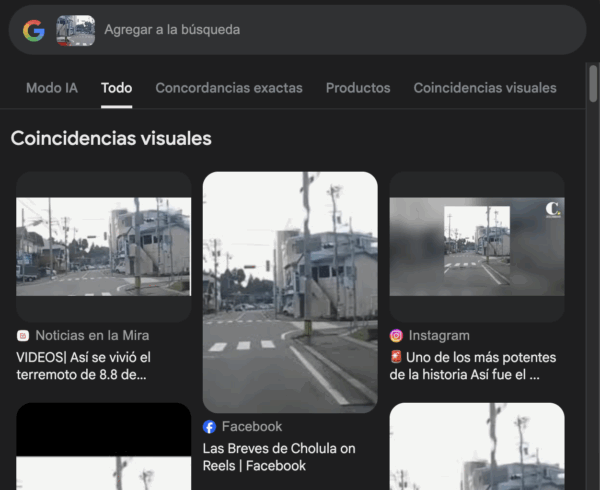Open the searched image thumbnail in search bar
The height and width of the screenshot is (490, 600).
pos(76,30)
